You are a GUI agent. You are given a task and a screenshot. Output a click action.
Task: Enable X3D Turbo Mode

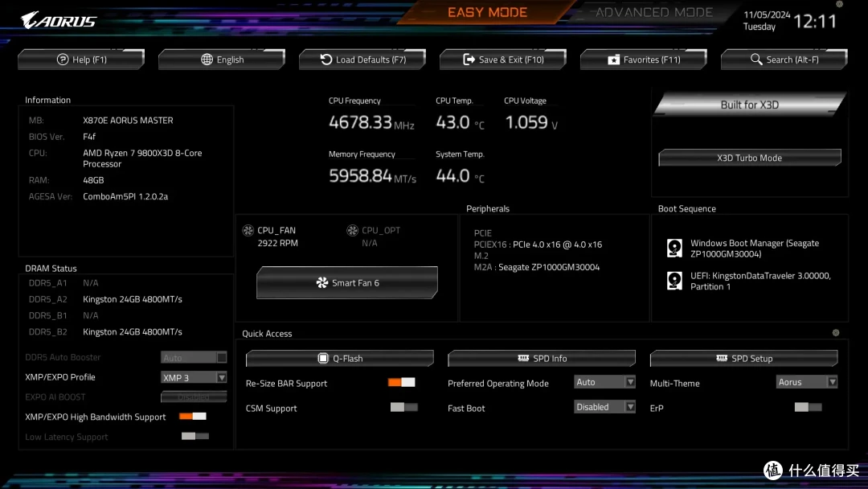[750, 158]
